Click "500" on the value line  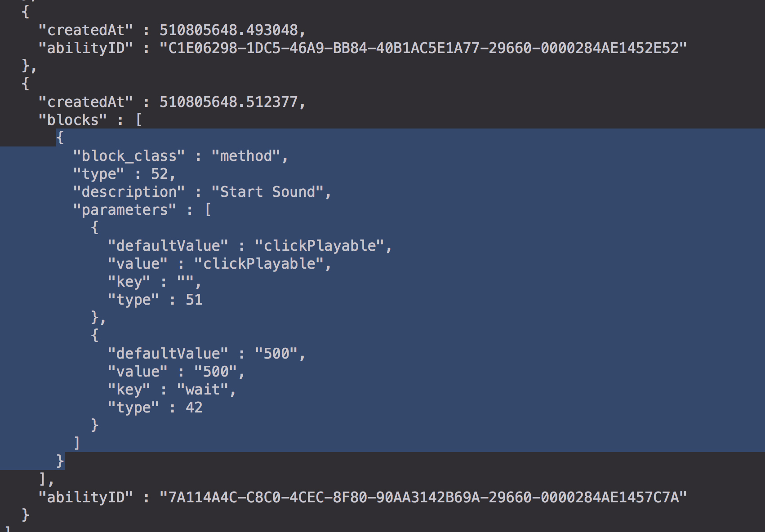coord(216,372)
